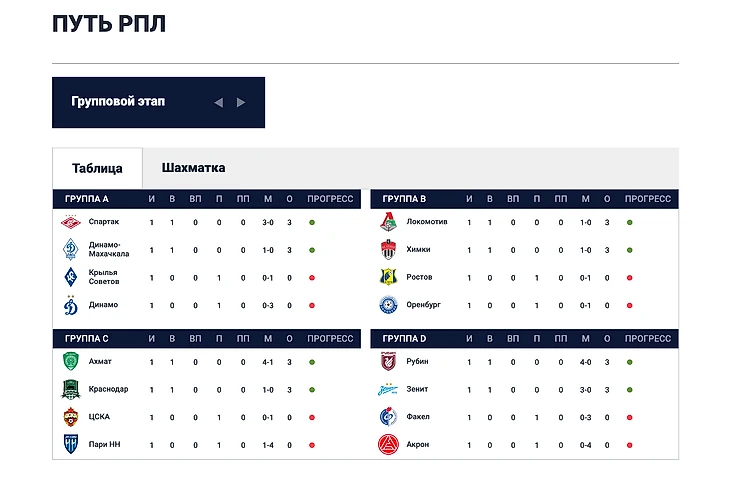Click the Akron club logo
The height and width of the screenshot is (479, 730).
tap(389, 444)
